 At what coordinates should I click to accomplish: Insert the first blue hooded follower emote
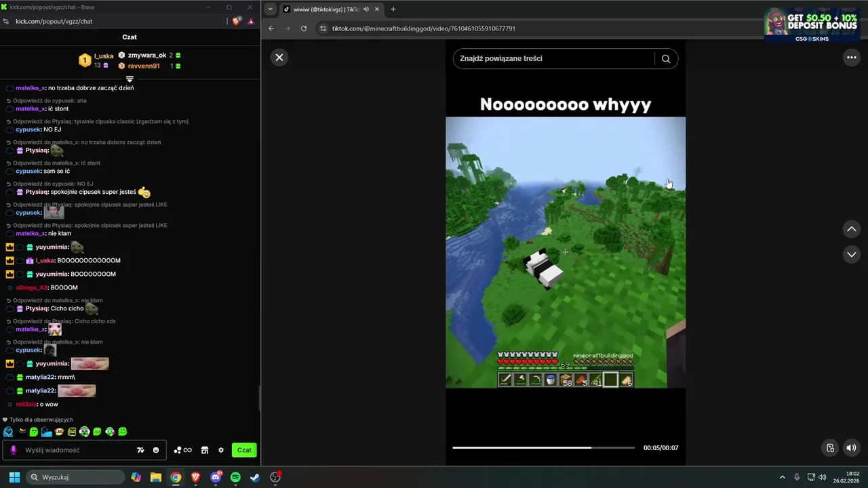pyautogui.click(x=8, y=432)
